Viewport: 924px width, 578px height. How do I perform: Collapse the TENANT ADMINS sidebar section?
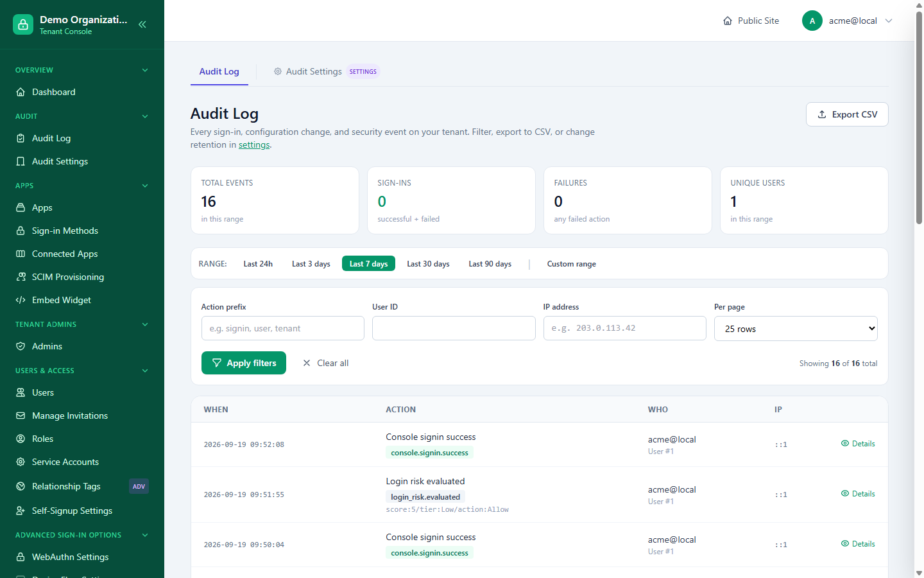pyautogui.click(x=145, y=324)
